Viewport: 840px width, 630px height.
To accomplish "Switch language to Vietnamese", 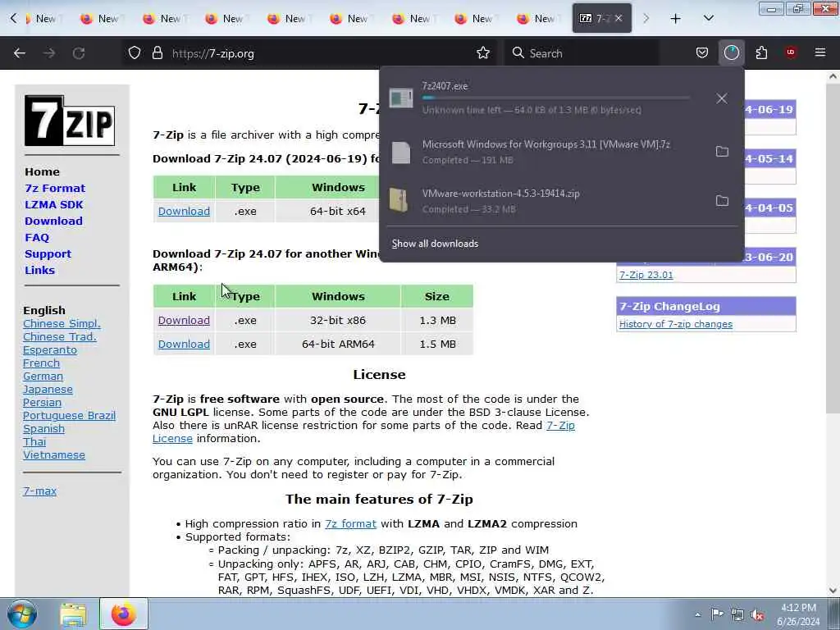I will [x=54, y=454].
